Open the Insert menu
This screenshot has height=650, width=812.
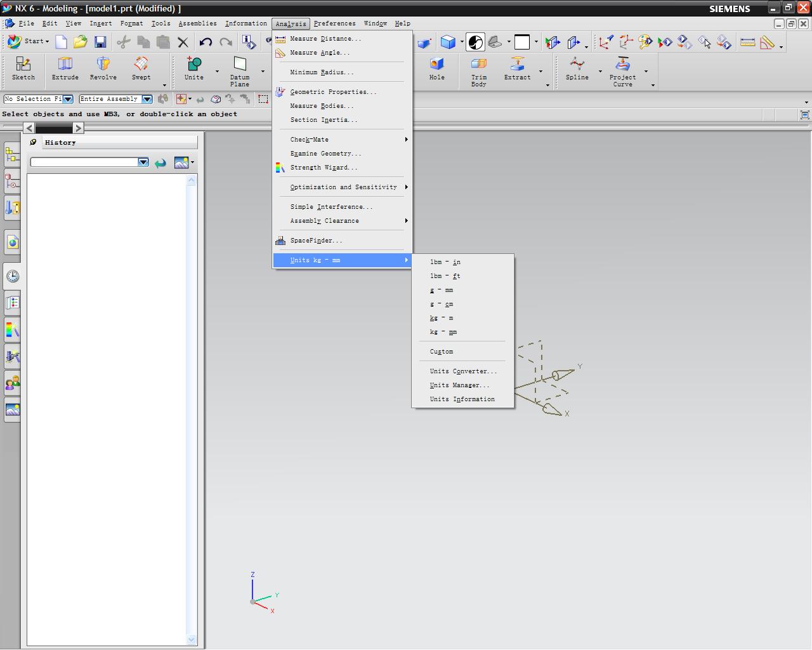[101, 23]
